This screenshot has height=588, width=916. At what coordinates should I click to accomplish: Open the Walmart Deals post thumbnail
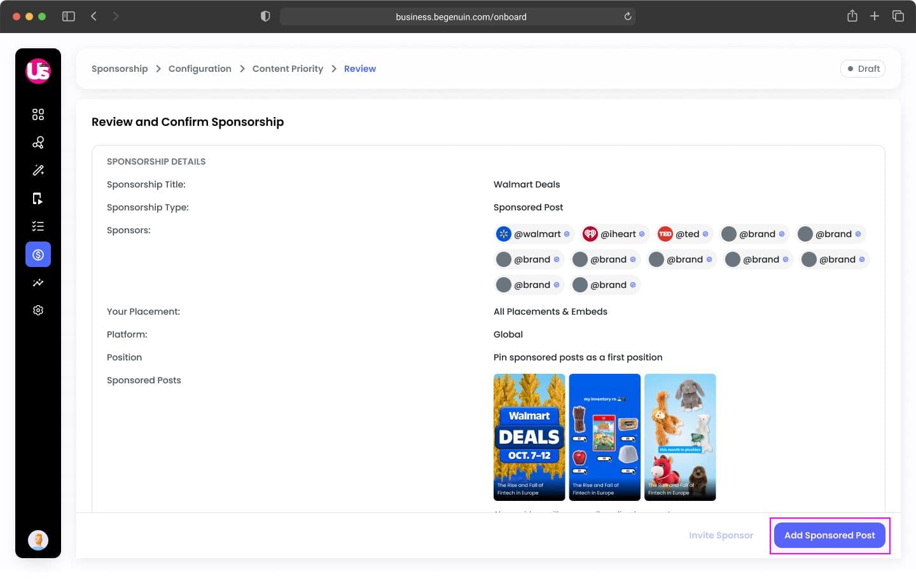point(529,437)
